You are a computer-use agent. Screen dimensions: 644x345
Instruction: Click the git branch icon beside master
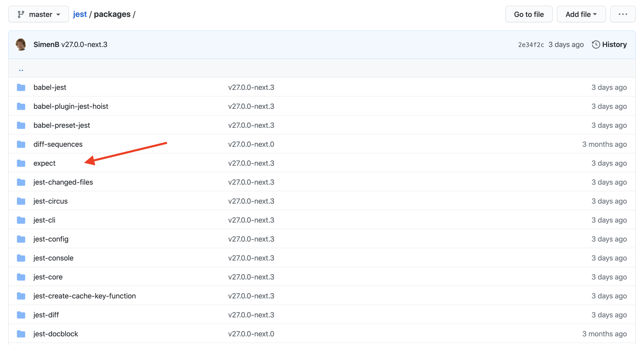click(x=21, y=14)
